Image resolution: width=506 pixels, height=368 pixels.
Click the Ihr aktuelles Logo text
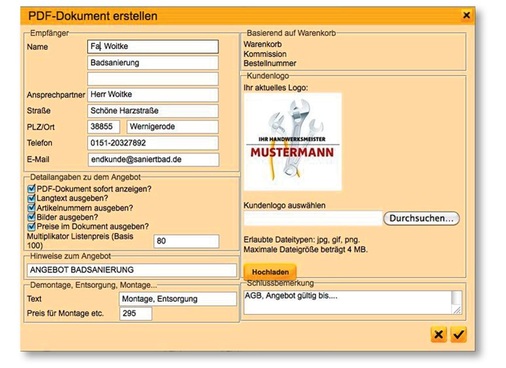(276, 88)
